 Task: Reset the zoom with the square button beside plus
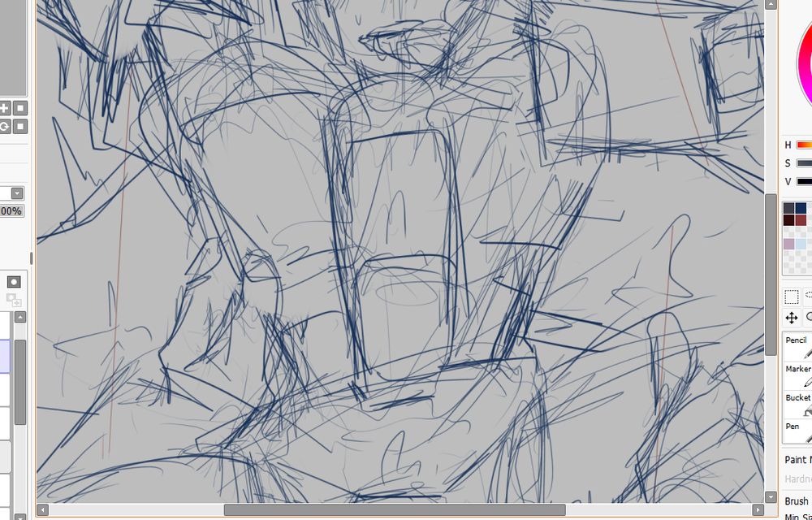pyautogui.click(x=20, y=108)
